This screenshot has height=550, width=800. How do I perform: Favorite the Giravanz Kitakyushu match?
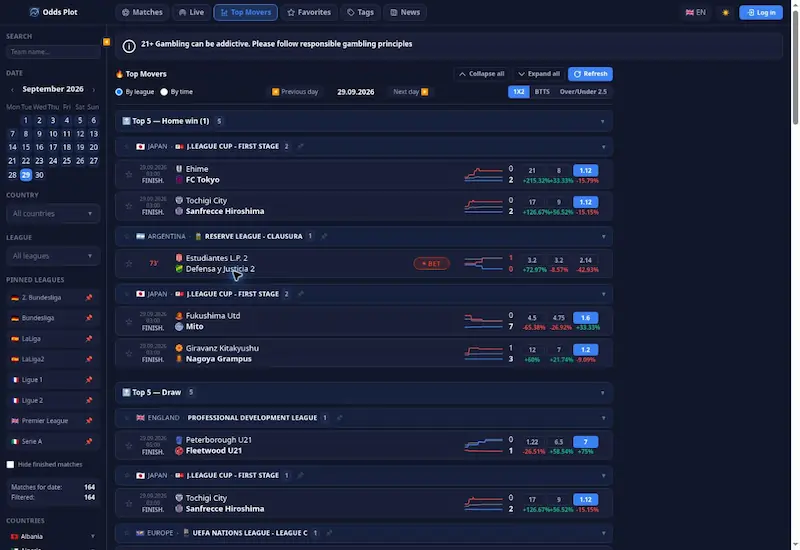tap(129, 354)
